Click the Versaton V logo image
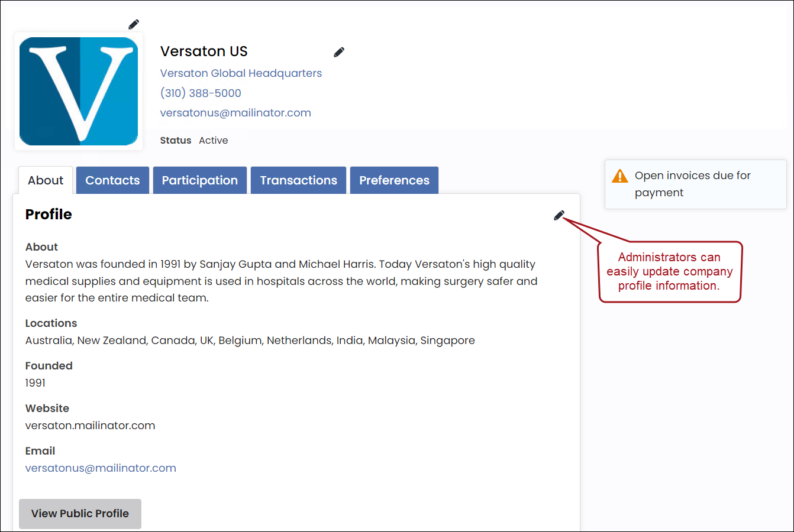This screenshot has height=532, width=794. [x=79, y=91]
